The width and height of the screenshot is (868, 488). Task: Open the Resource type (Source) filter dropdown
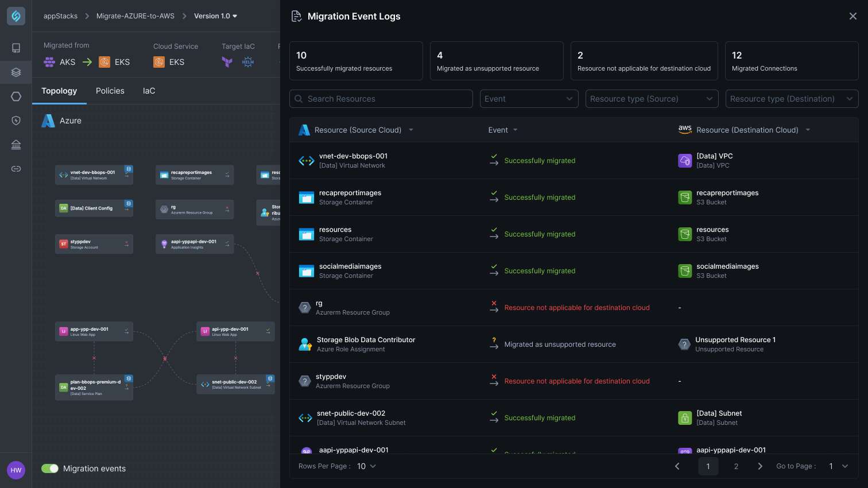(x=652, y=99)
